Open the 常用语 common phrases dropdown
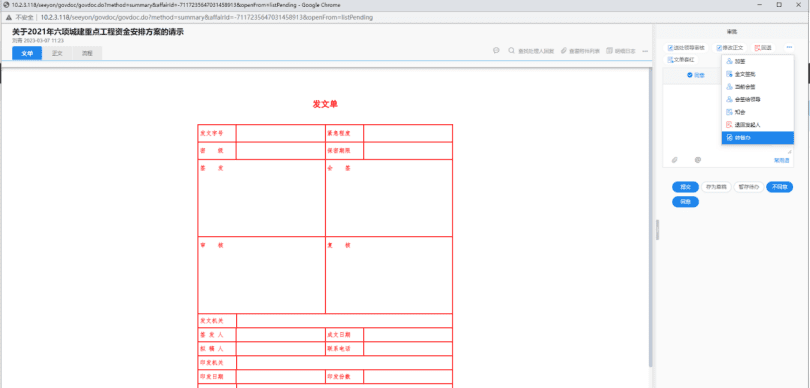 coord(782,160)
